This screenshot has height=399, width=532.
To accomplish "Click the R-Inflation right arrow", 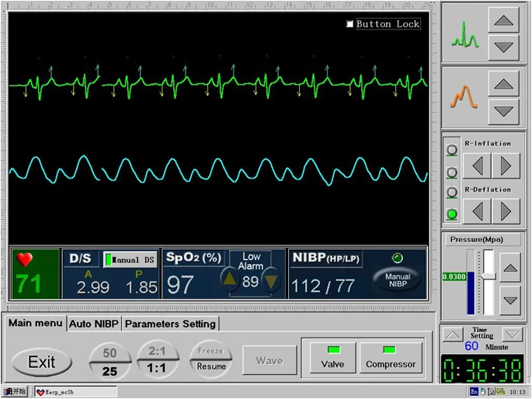I will click(x=506, y=165).
